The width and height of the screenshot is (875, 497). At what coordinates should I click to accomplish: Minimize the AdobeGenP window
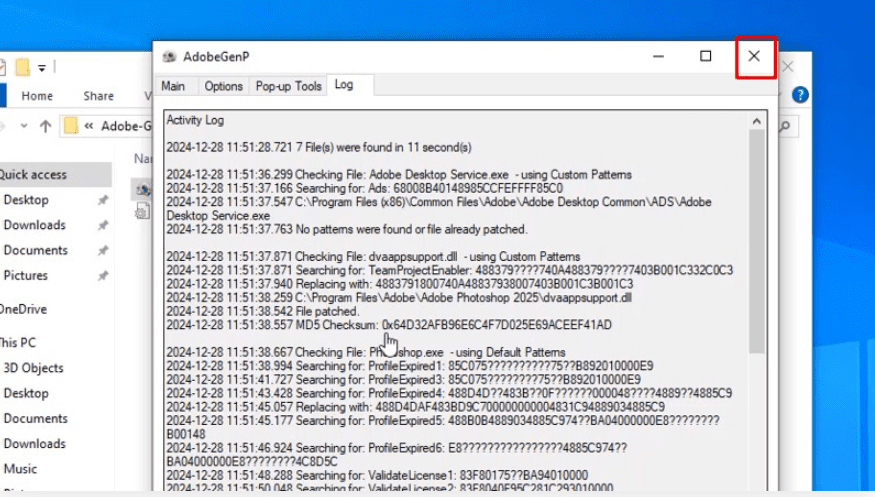tap(657, 57)
